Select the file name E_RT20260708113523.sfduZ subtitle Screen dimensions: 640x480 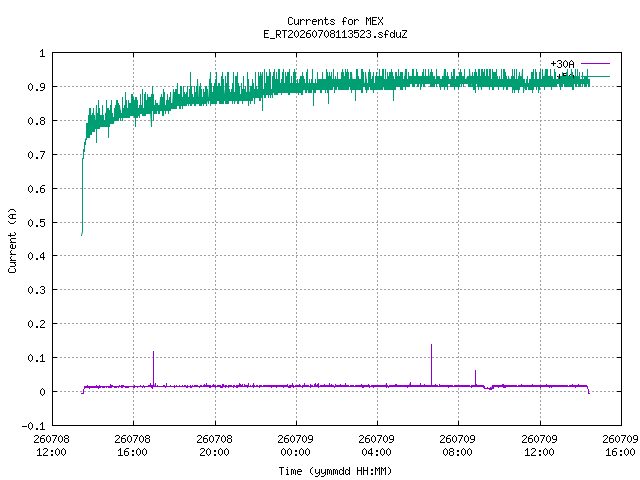click(335, 34)
